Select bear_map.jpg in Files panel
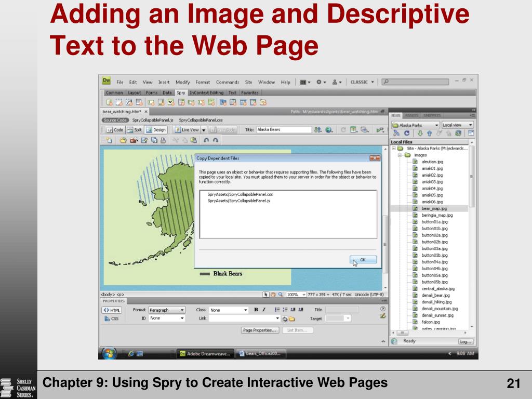The width and height of the screenshot is (532, 399). 434,209
